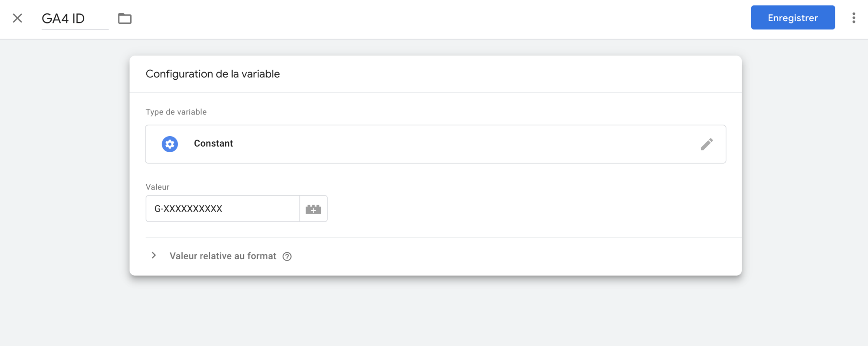This screenshot has width=868, height=346.
Task: Close the variable editor with the X
Action: (17, 18)
